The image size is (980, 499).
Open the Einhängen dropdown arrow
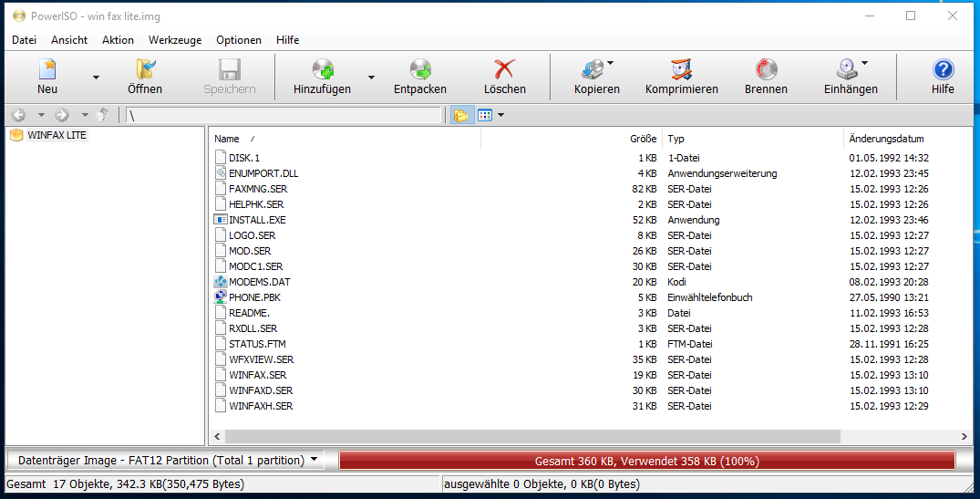pos(865,63)
